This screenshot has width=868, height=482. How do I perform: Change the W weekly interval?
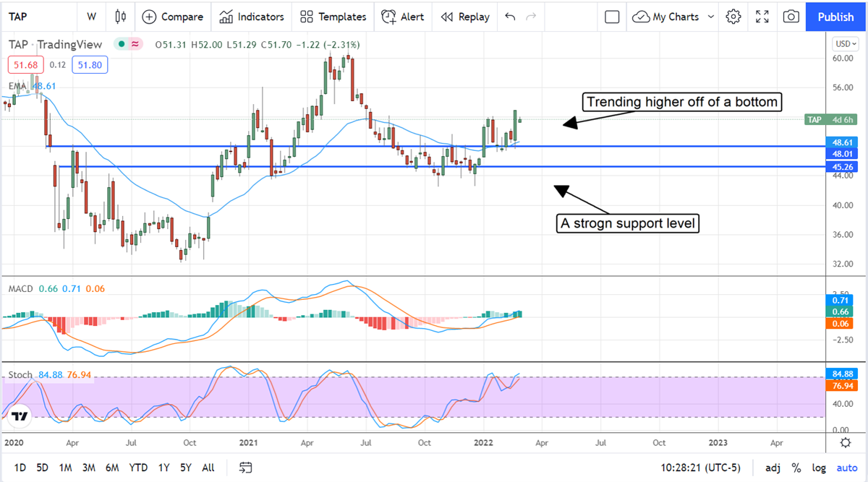click(91, 16)
